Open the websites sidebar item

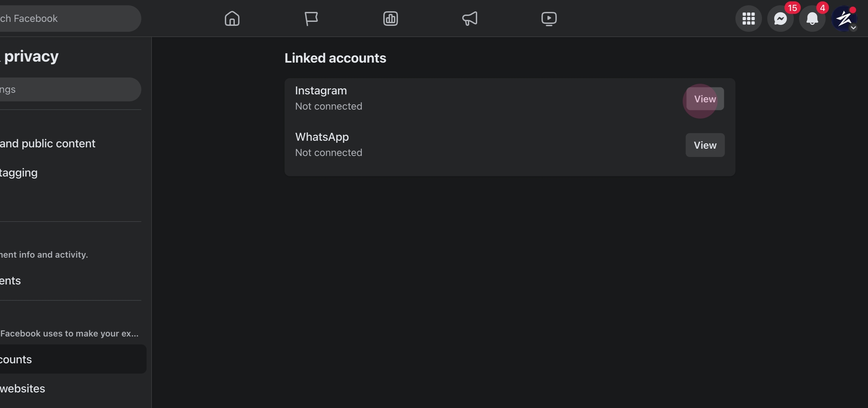(23, 388)
